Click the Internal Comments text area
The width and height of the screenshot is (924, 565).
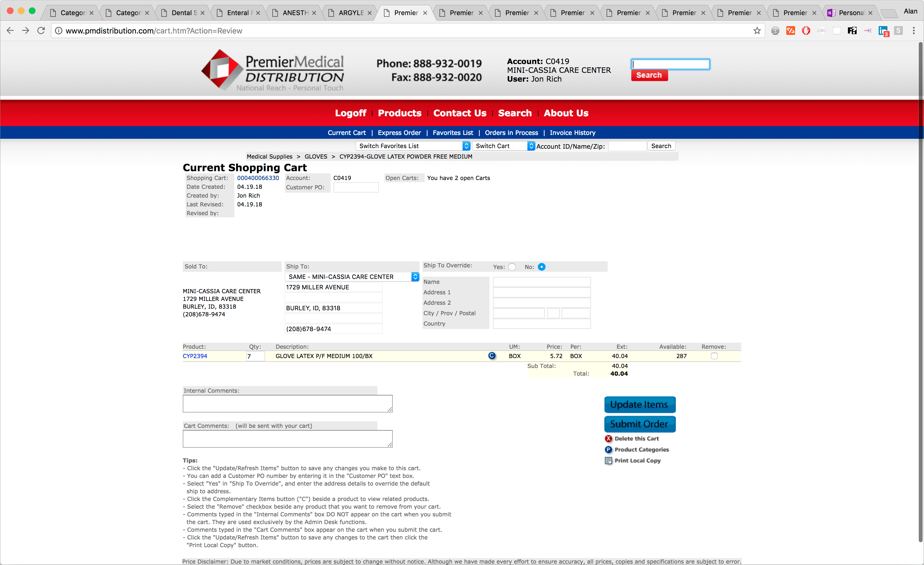[x=288, y=404]
